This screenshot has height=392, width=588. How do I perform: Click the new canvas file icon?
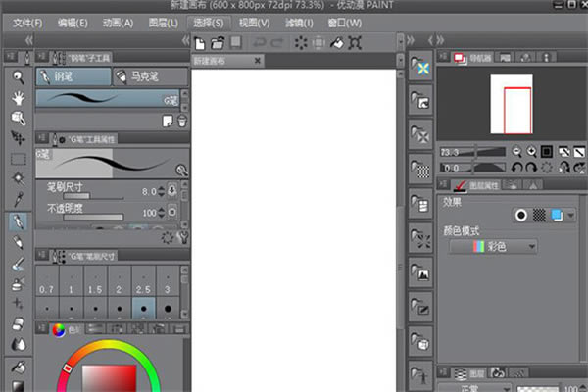pos(200,43)
